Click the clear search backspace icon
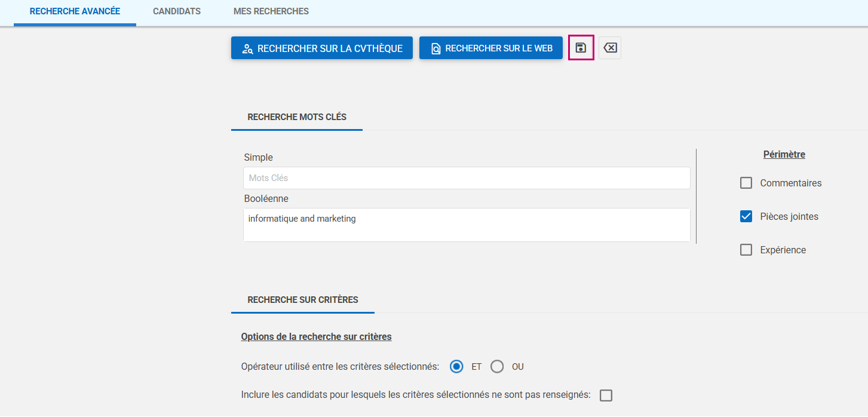Image resolution: width=868 pixels, height=417 pixels. pyautogui.click(x=610, y=48)
